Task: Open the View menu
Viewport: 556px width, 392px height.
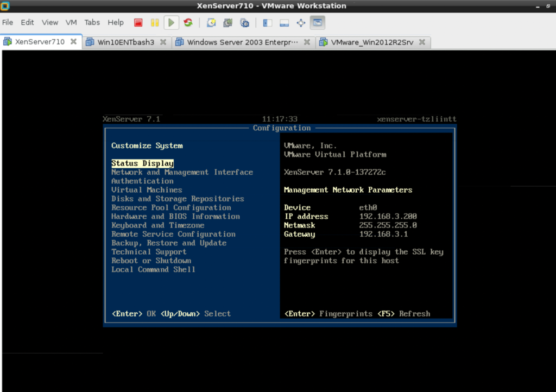Action: click(49, 22)
